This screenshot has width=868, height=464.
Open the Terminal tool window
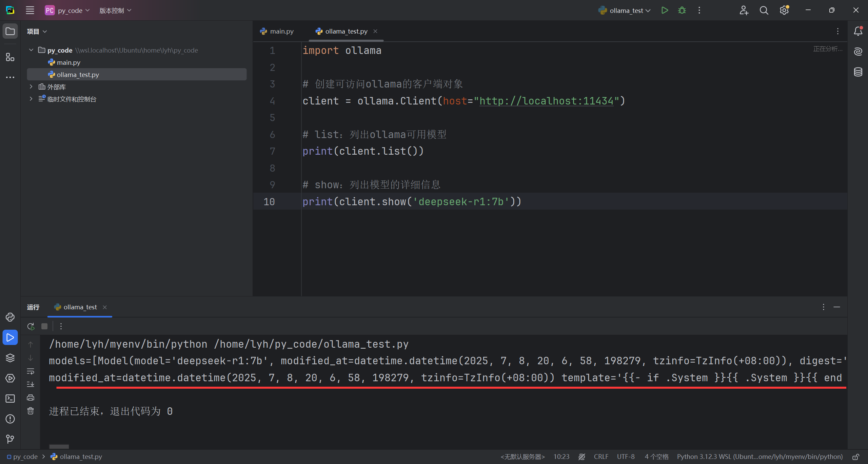10,398
